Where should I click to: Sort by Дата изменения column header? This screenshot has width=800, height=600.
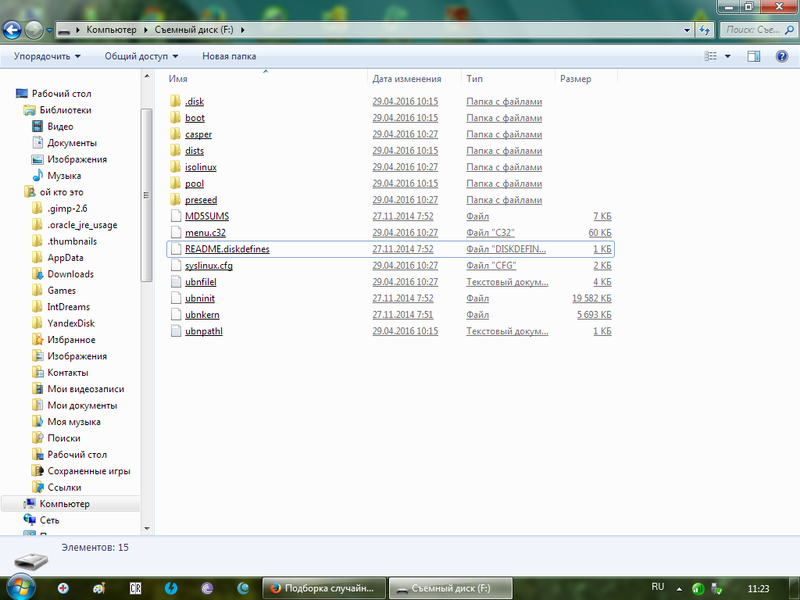click(x=406, y=79)
